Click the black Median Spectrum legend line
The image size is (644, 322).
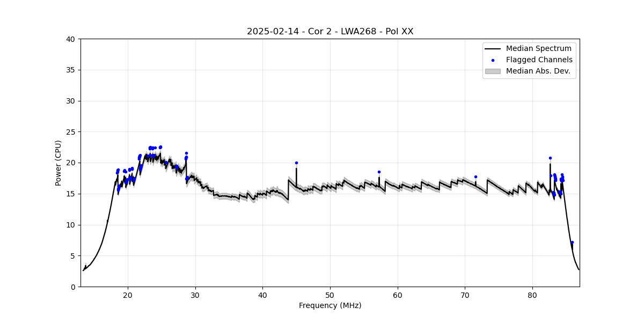point(493,49)
